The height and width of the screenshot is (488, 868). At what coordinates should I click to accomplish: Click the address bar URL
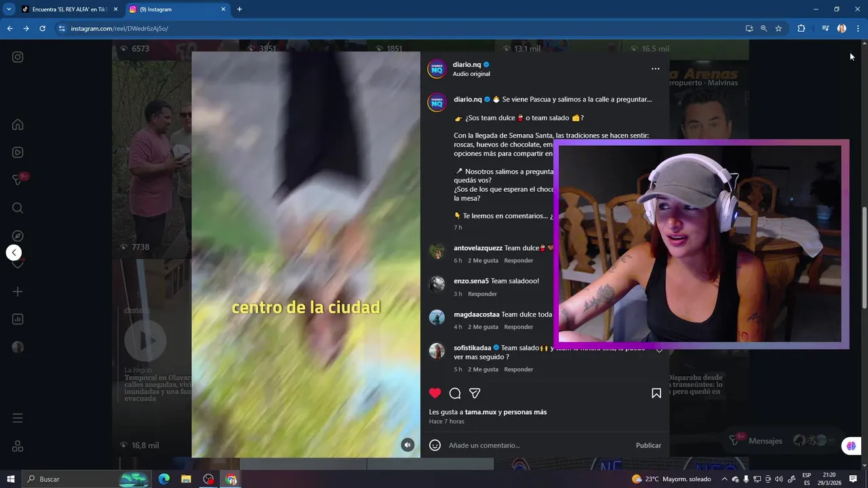tap(119, 28)
